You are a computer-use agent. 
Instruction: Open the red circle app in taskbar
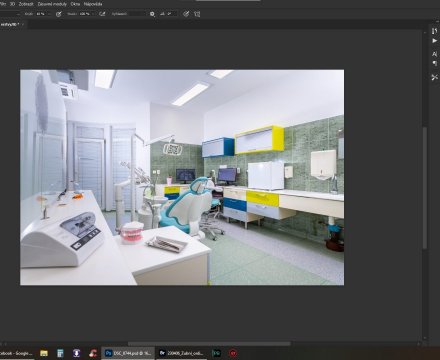click(x=233, y=353)
